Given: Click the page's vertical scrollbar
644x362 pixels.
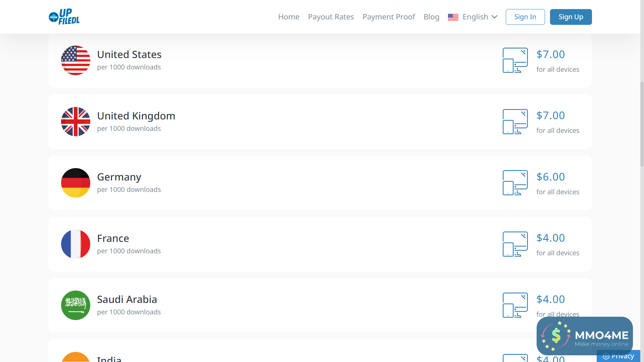Looking at the screenshot, I should [x=642, y=124].
